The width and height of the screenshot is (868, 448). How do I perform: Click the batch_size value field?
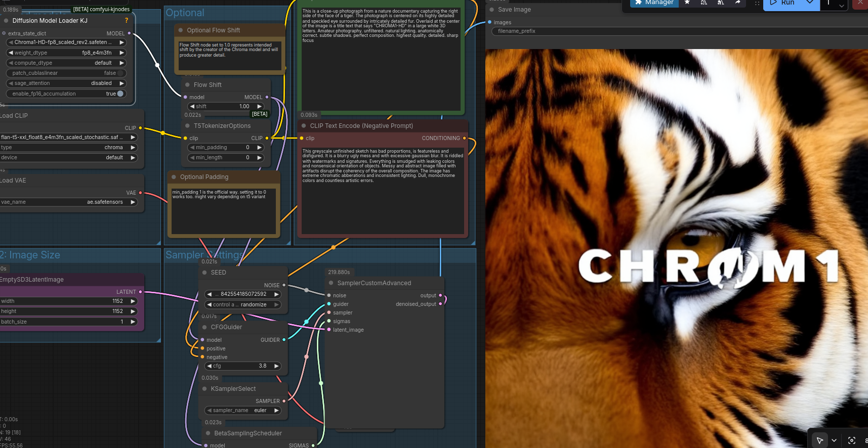coord(68,322)
